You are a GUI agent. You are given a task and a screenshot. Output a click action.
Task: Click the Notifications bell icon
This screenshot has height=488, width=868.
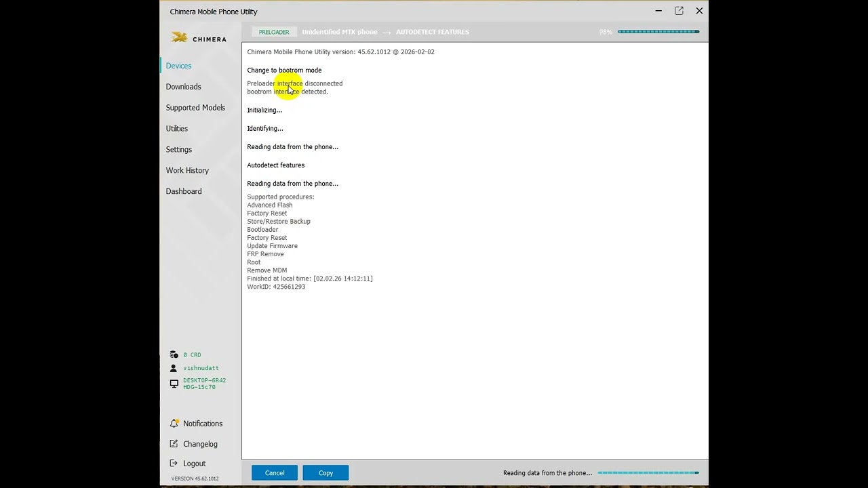pos(174,424)
